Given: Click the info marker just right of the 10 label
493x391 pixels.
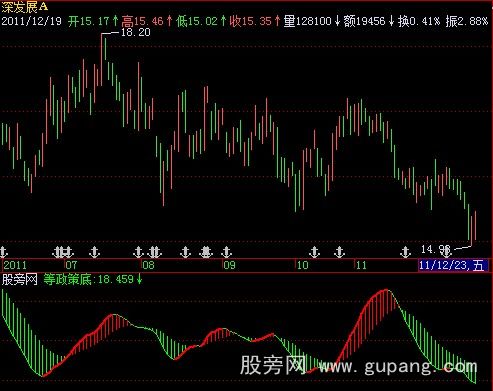Looking at the screenshot, I should 314,252.
